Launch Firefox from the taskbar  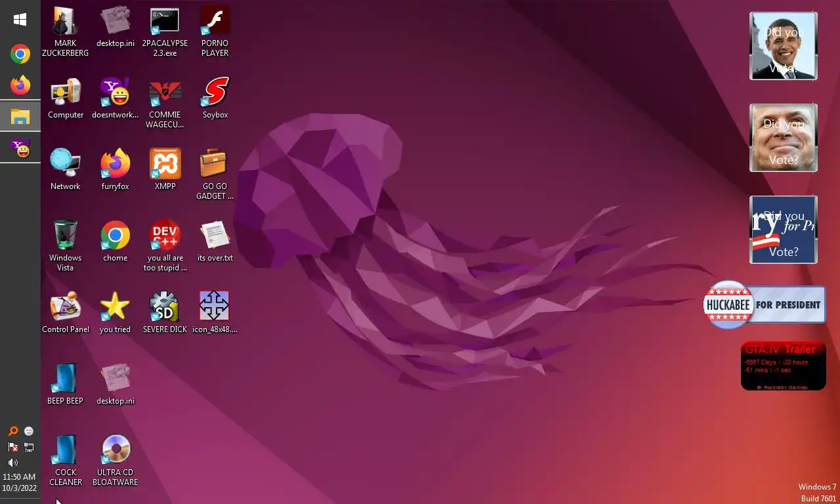pyautogui.click(x=20, y=85)
